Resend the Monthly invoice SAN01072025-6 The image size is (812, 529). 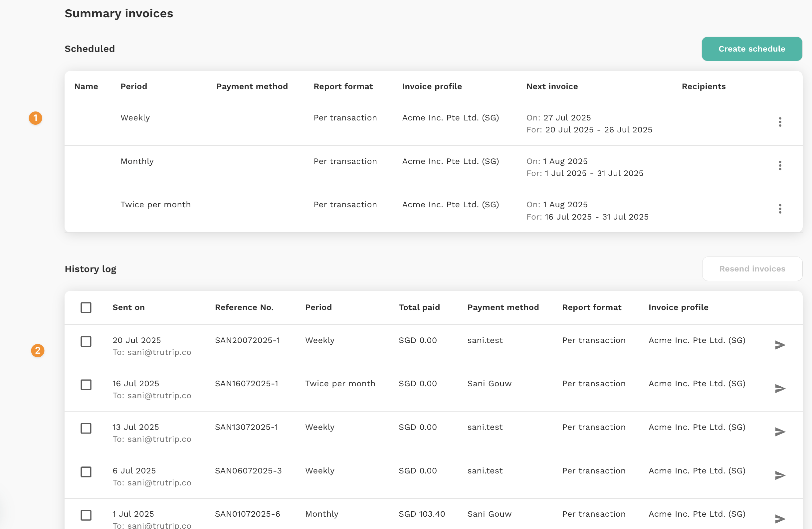(780, 519)
